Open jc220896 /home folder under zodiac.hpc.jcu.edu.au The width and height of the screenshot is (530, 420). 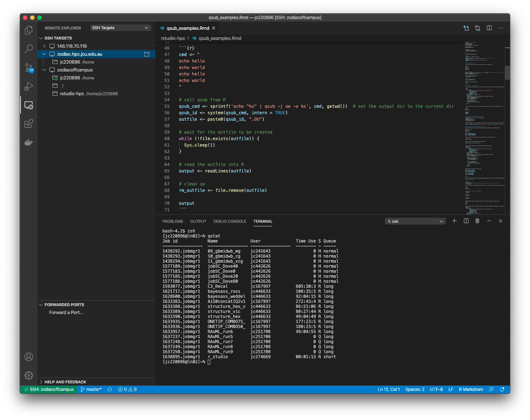96,62
